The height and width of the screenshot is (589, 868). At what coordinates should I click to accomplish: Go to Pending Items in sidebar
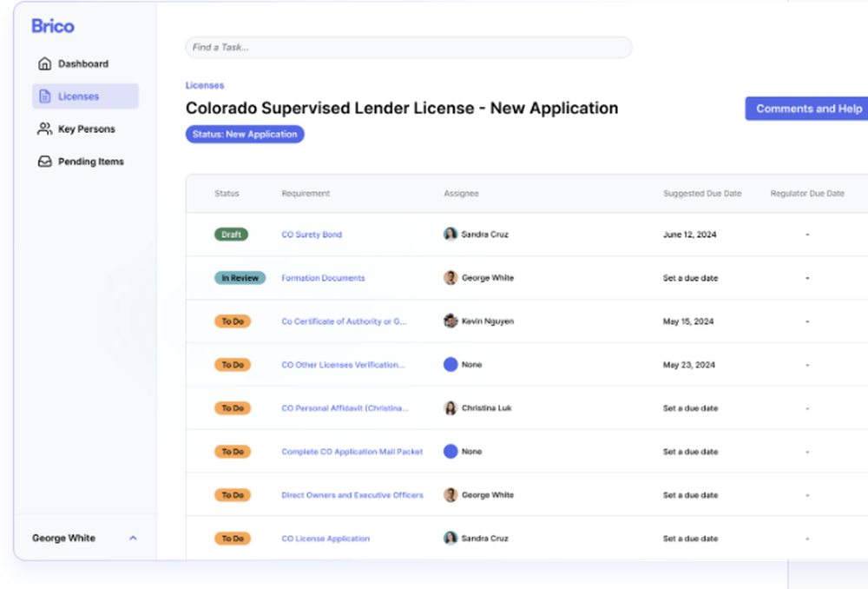point(90,162)
